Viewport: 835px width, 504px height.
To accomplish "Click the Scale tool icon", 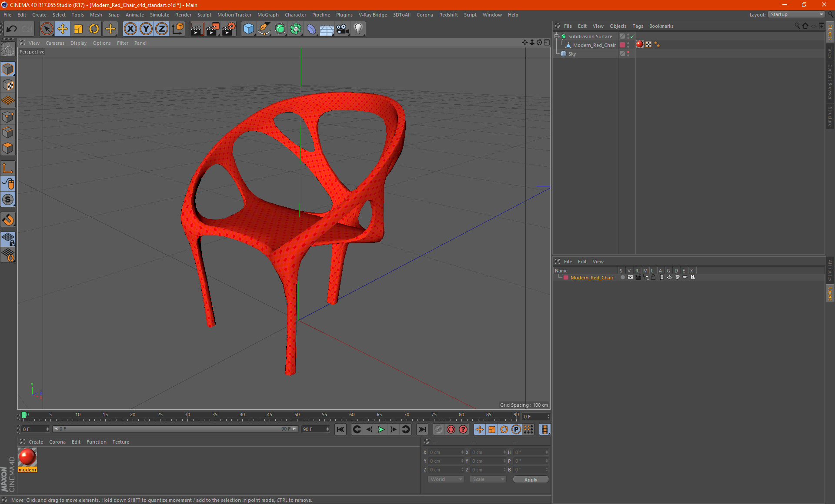I will [78, 29].
